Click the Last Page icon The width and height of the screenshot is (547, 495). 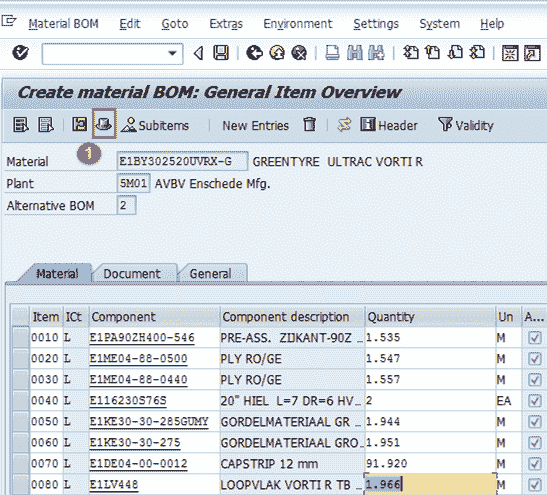[477, 53]
